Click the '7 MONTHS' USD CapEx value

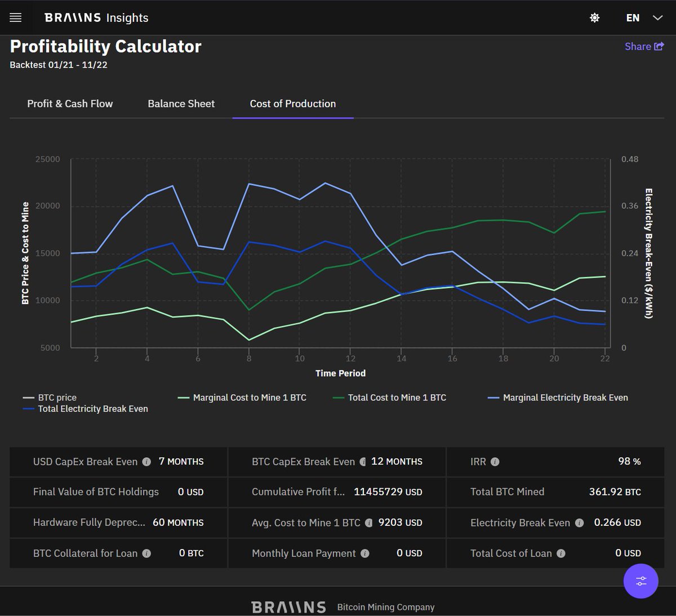coord(181,462)
